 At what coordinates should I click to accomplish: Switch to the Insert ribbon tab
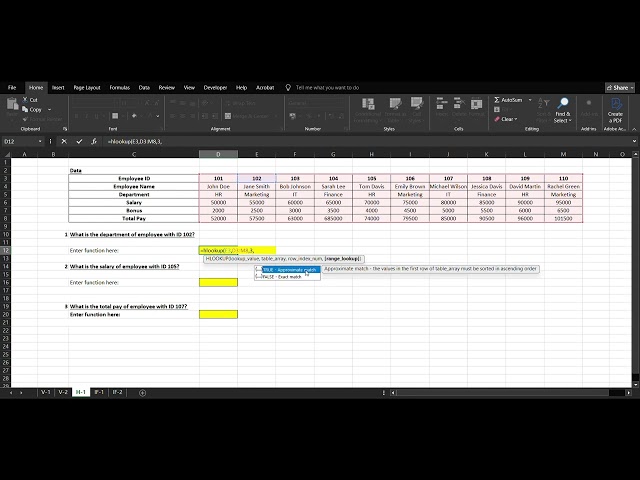coord(58,87)
